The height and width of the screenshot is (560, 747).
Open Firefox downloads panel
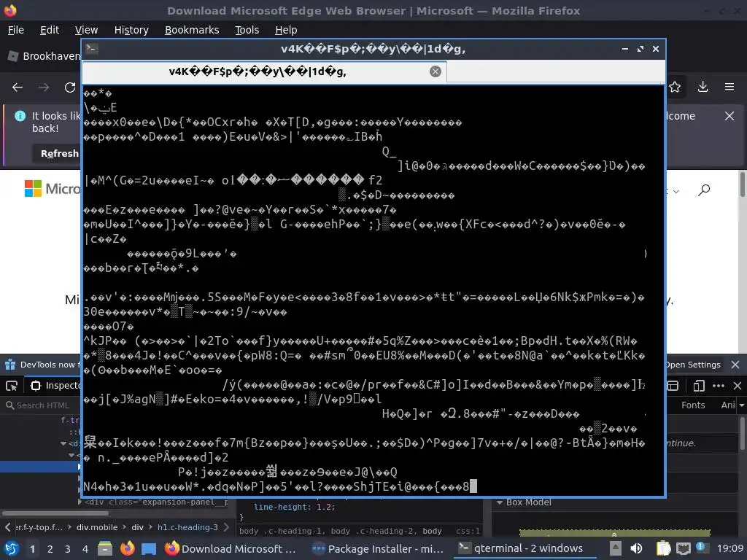[703, 87]
